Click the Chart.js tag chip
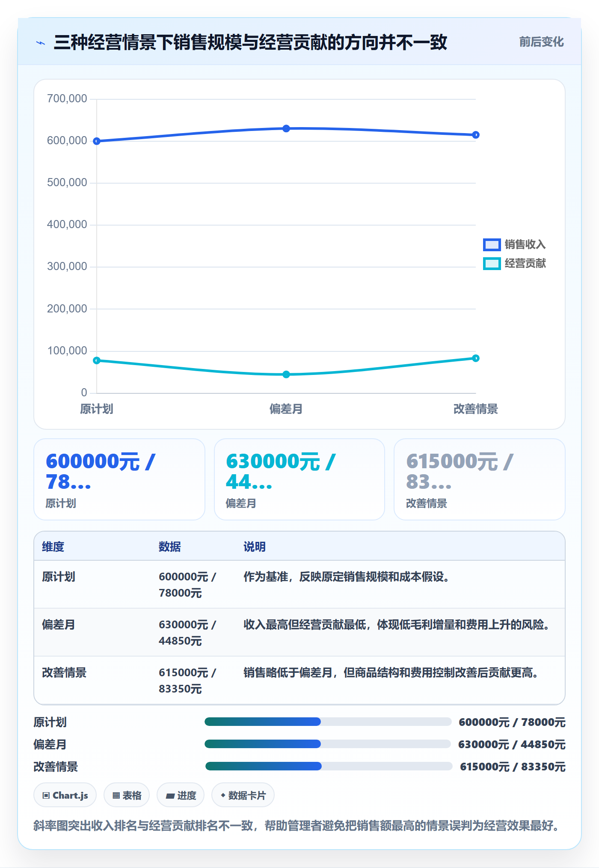 tap(65, 795)
